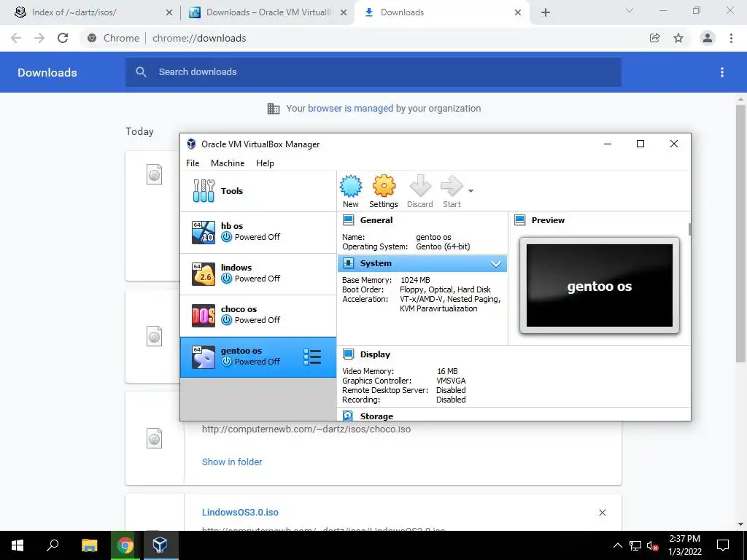Screen dimensions: 747x560
Task: Click the address bar showing chrome://downloads
Action: 362,38
